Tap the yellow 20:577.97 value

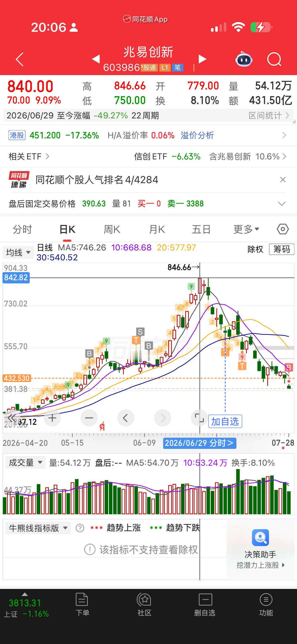(177, 247)
